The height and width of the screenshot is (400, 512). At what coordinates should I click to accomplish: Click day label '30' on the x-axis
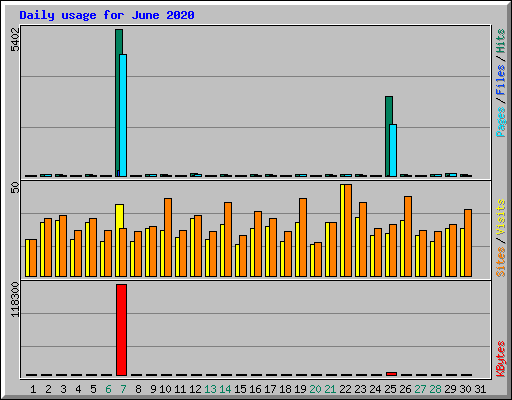click(465, 389)
